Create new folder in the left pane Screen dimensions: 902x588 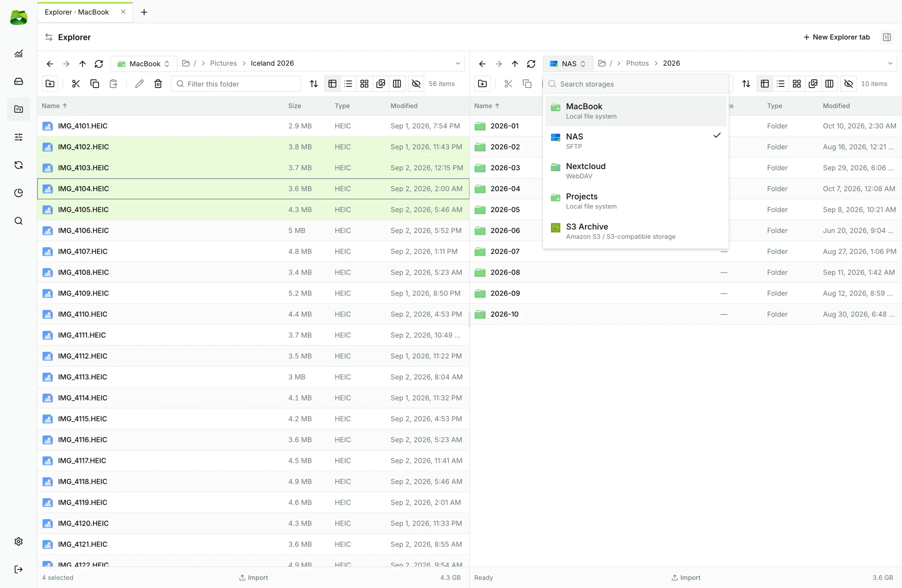tap(50, 84)
